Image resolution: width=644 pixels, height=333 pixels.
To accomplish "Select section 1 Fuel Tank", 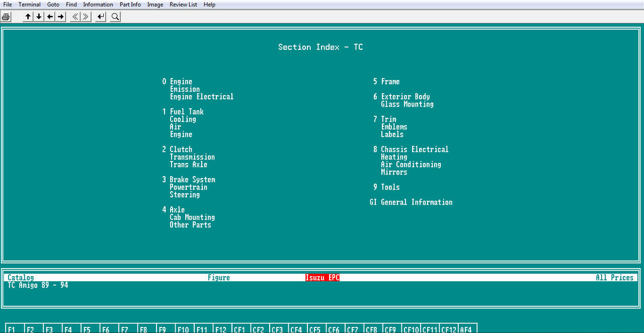I will [183, 112].
